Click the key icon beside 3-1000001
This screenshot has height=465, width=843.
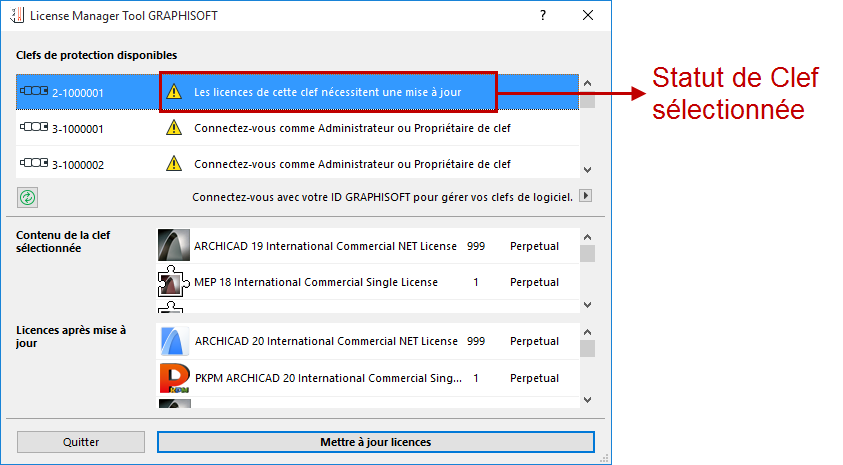pyautogui.click(x=34, y=128)
